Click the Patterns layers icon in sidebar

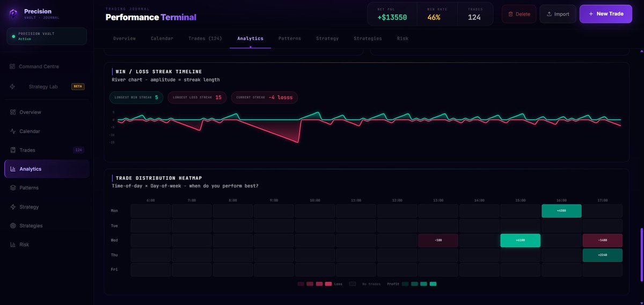tap(13, 188)
